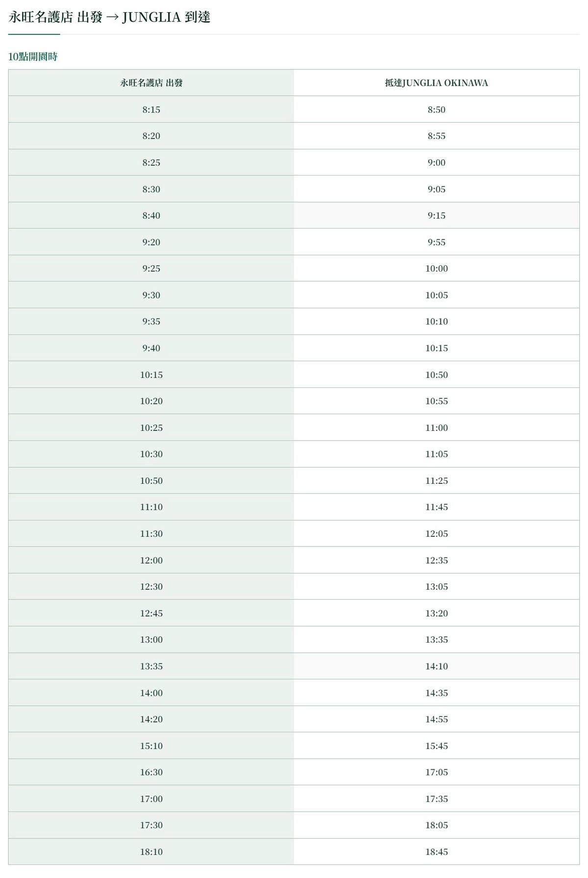The width and height of the screenshot is (588, 878).
Task: Select the 8:50 arrival time cell
Action: coord(437,109)
